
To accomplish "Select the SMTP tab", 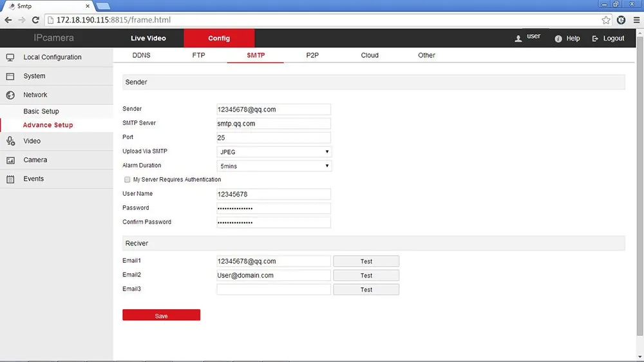I will click(256, 55).
